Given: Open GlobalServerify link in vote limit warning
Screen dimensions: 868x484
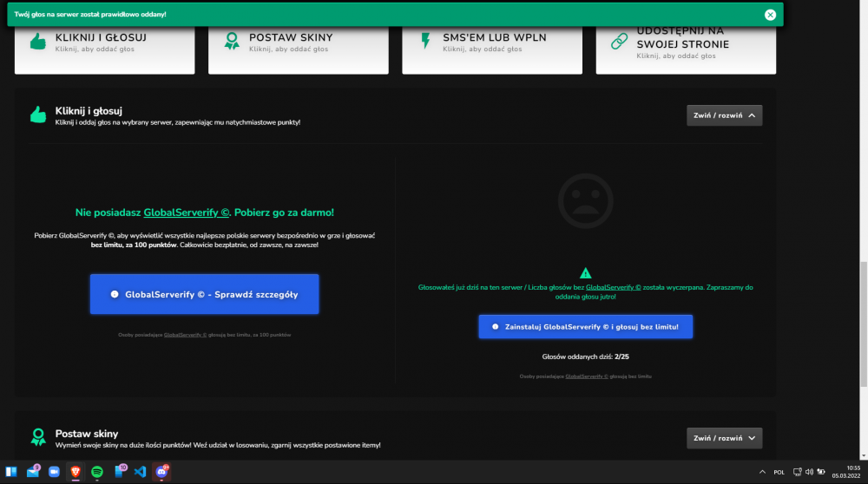Looking at the screenshot, I should pyautogui.click(x=614, y=287).
